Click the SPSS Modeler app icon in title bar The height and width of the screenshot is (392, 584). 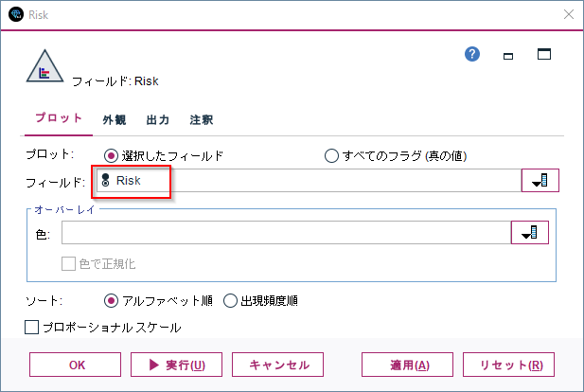coord(16,14)
